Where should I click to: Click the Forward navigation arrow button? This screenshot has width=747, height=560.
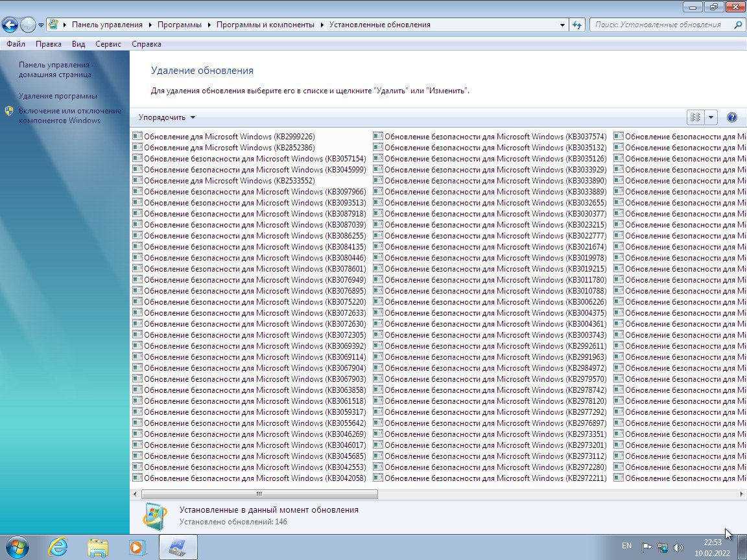tap(28, 25)
